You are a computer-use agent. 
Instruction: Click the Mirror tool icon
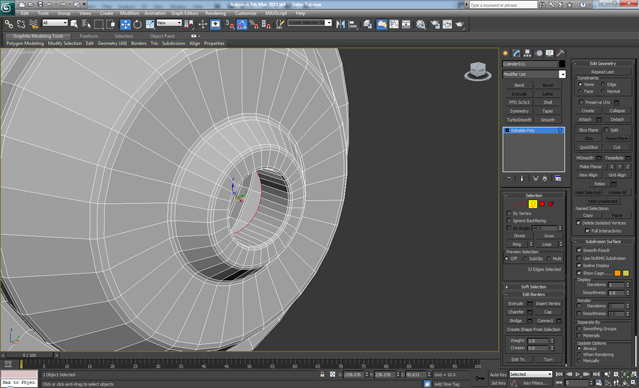(x=340, y=24)
